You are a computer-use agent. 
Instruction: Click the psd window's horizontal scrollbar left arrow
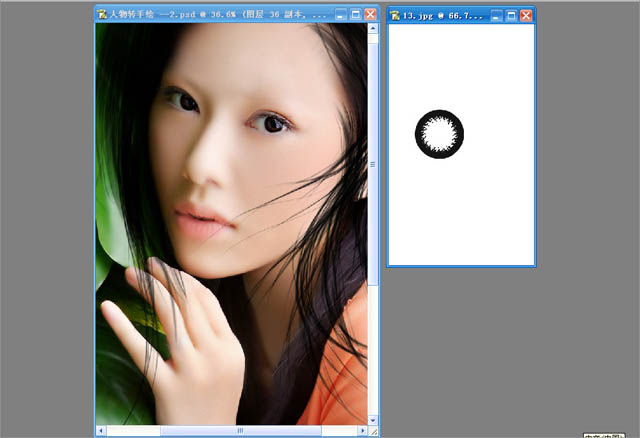coord(101,430)
